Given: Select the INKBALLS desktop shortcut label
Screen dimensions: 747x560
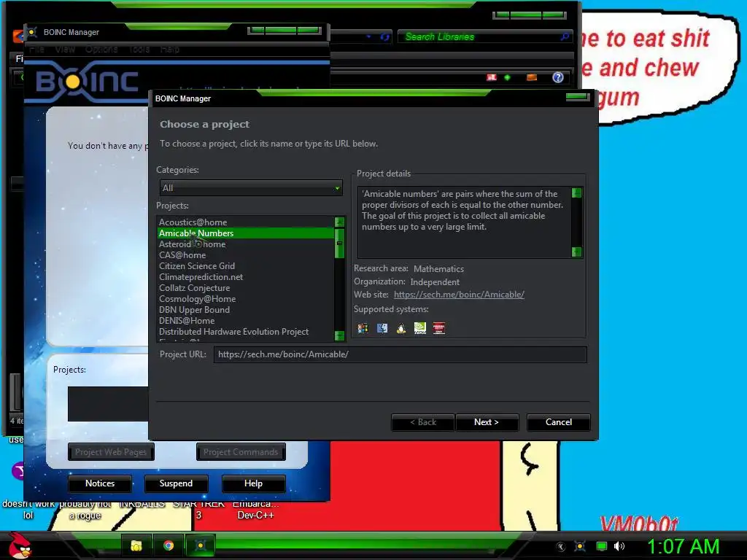Looking at the screenshot, I should [142, 504].
